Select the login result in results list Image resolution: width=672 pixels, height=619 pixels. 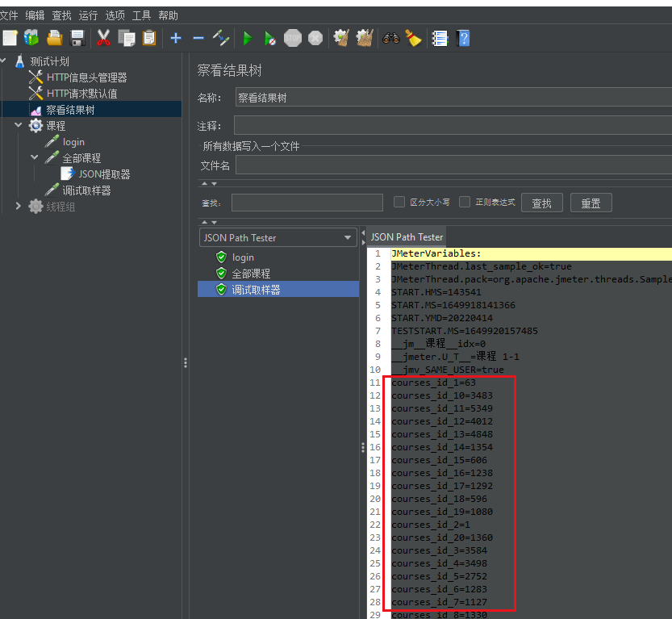(243, 257)
